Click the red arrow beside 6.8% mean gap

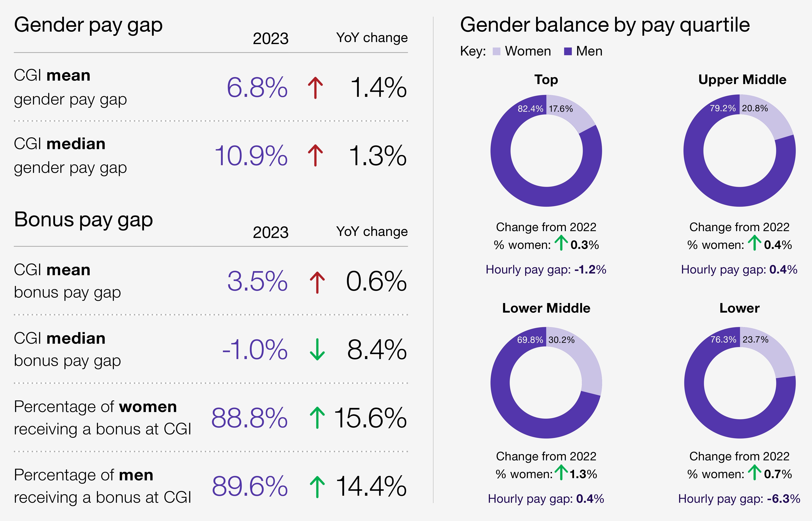[x=315, y=88]
